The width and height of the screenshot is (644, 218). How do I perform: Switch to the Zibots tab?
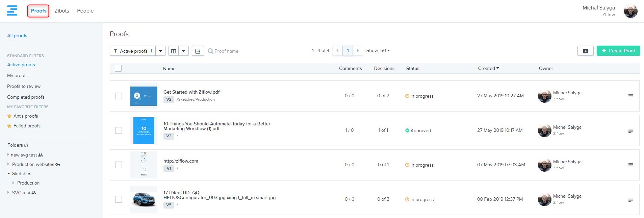[x=62, y=11]
